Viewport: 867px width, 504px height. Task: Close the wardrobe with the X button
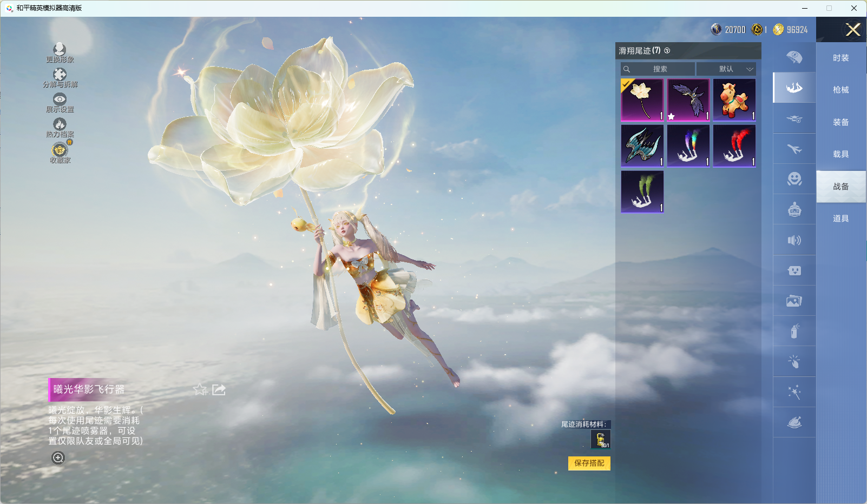853,30
